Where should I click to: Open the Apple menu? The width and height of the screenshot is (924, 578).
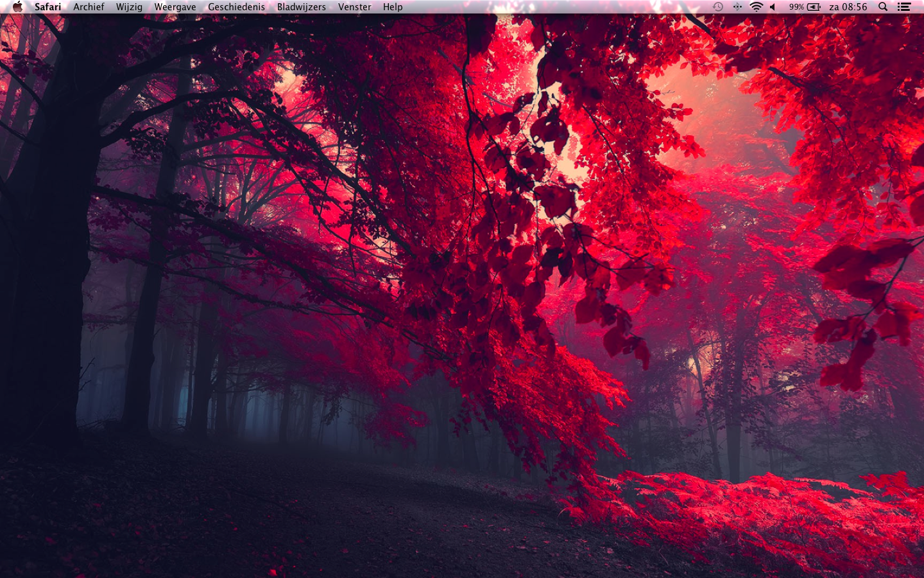(17, 7)
